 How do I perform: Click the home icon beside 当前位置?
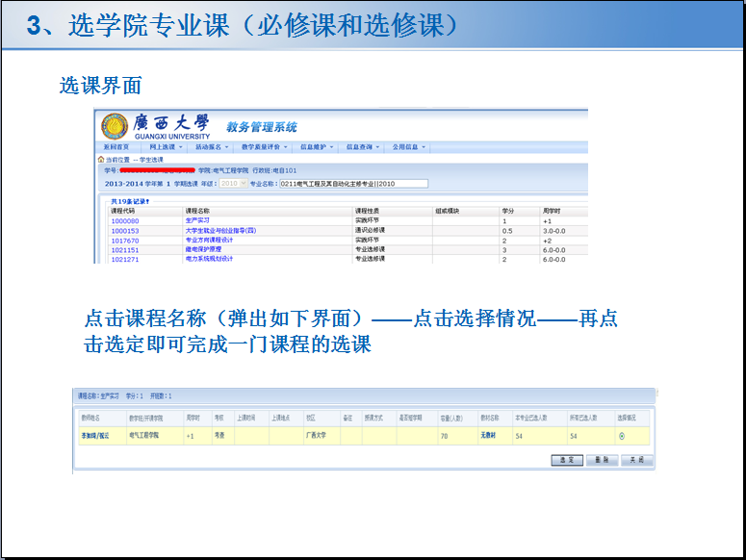(101, 160)
